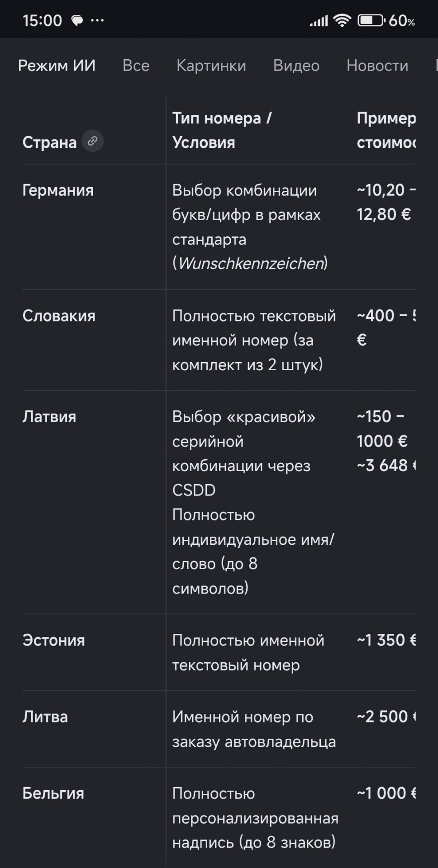Tap the link icon beside Страна
The height and width of the screenshot is (868, 438).
(x=92, y=141)
